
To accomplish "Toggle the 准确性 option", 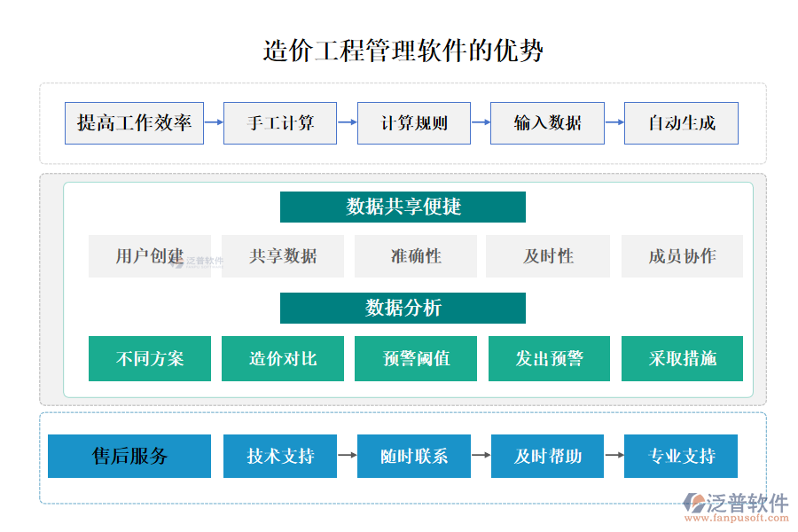I will 415,256.
